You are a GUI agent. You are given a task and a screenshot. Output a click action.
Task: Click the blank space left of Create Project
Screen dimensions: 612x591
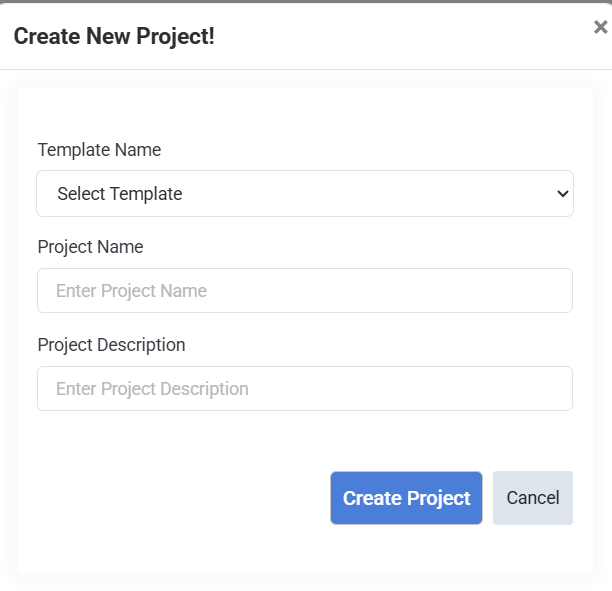[180, 498]
